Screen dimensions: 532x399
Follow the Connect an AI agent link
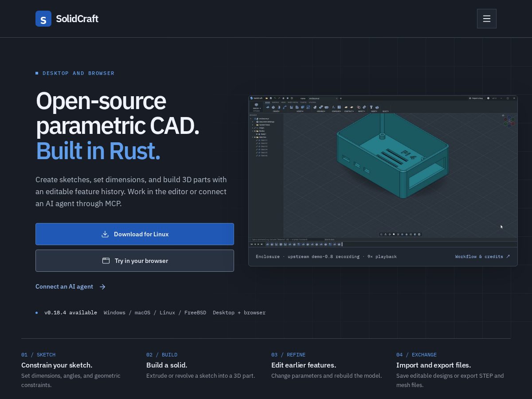pyautogui.click(x=70, y=287)
